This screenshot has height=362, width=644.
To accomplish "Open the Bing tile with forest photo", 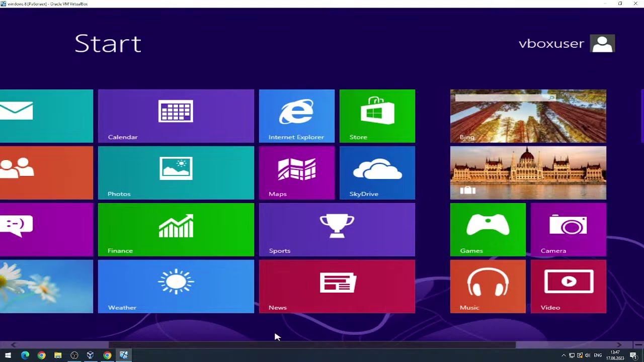I will 528,116.
